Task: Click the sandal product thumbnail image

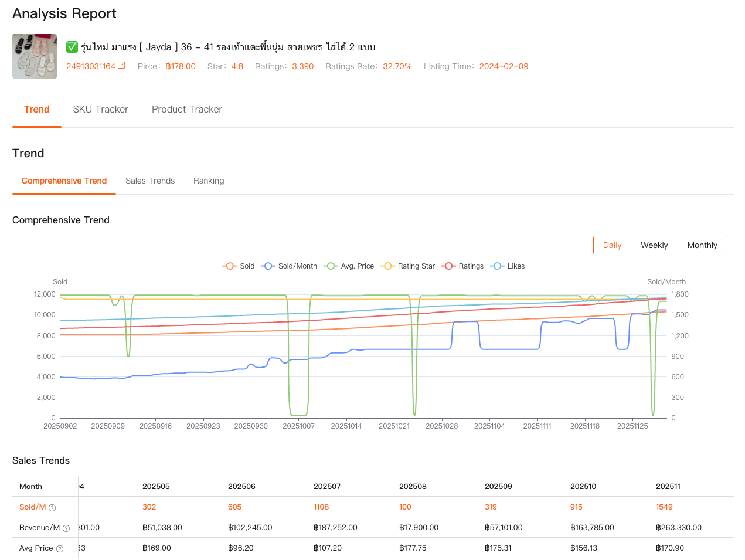Action: point(35,56)
